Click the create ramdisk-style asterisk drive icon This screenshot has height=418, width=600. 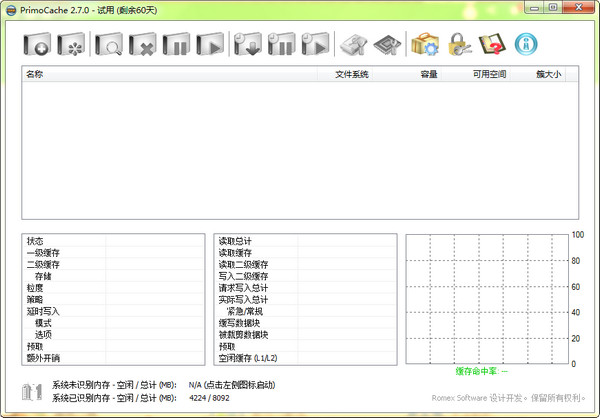click(72, 45)
